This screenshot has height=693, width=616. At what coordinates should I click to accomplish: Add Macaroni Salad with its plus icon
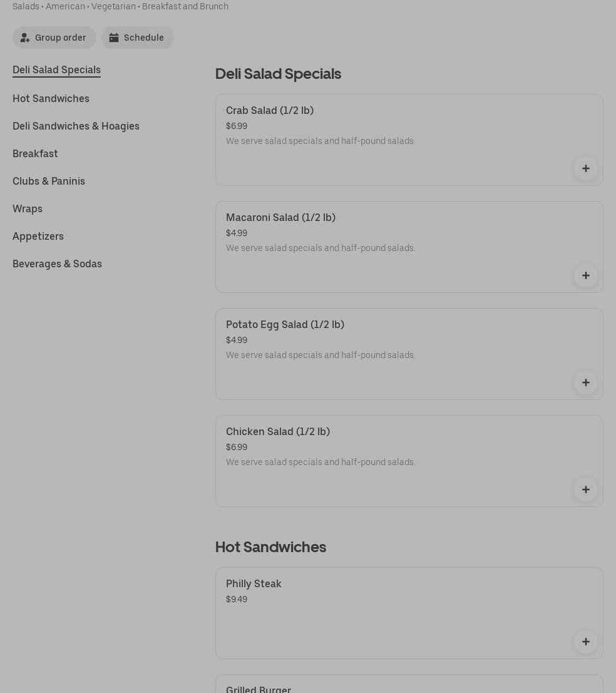(x=585, y=275)
